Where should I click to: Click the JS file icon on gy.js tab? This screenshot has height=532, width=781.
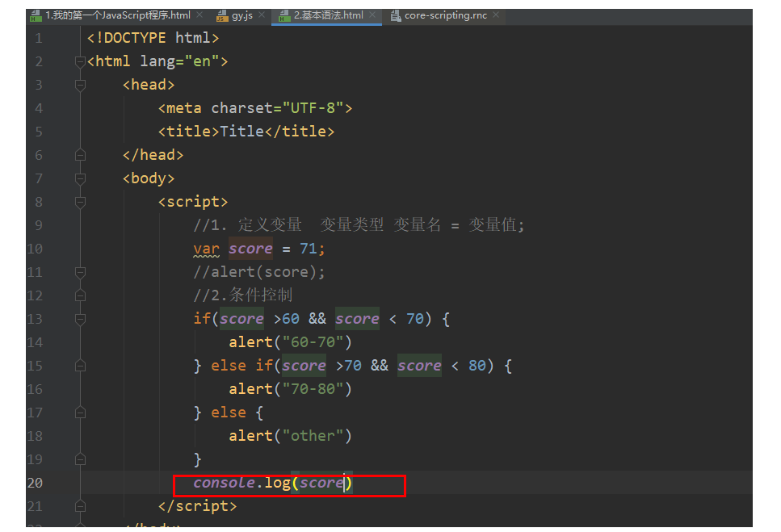(222, 16)
